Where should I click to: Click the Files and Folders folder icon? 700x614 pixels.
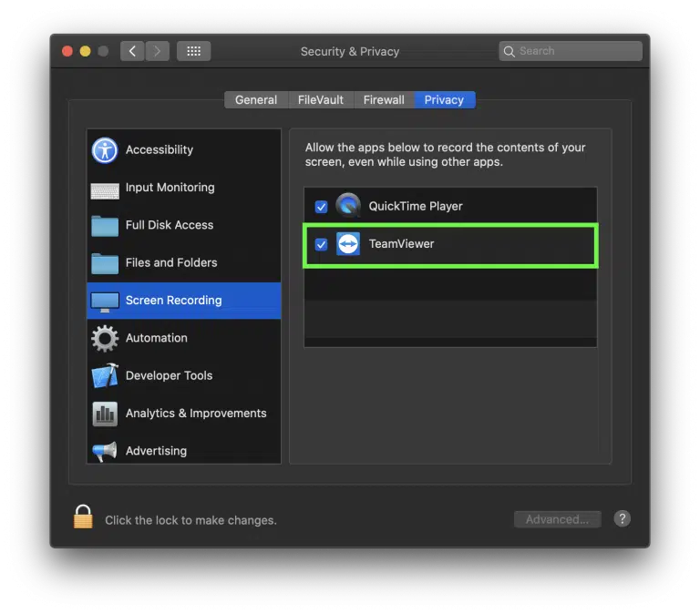click(x=105, y=263)
